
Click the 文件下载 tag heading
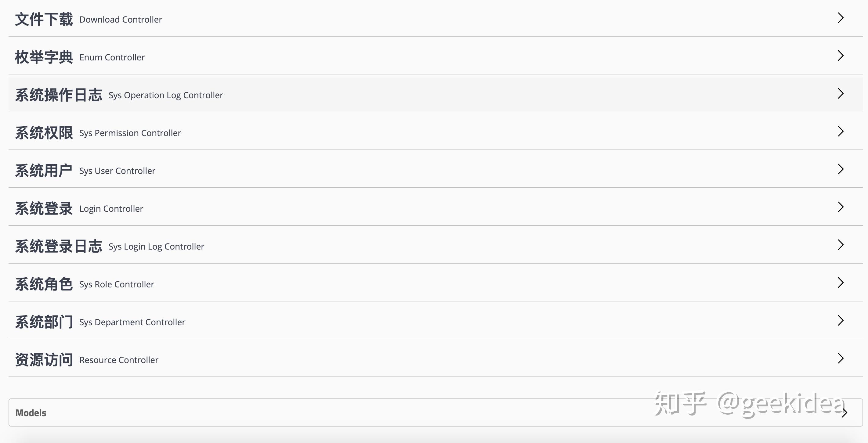[44, 19]
